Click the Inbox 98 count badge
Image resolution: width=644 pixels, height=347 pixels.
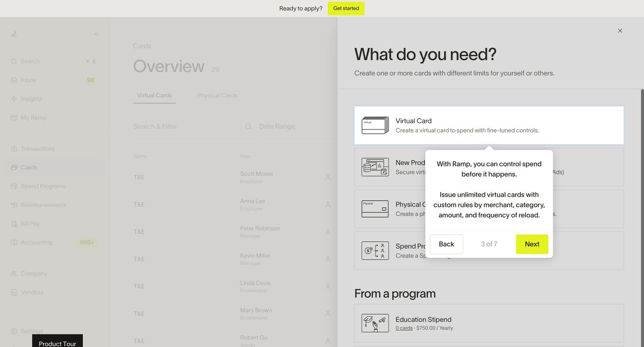click(x=90, y=80)
